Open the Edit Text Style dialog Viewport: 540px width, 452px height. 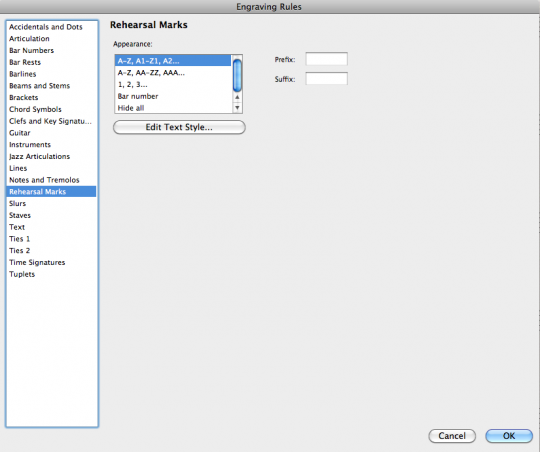click(x=179, y=127)
